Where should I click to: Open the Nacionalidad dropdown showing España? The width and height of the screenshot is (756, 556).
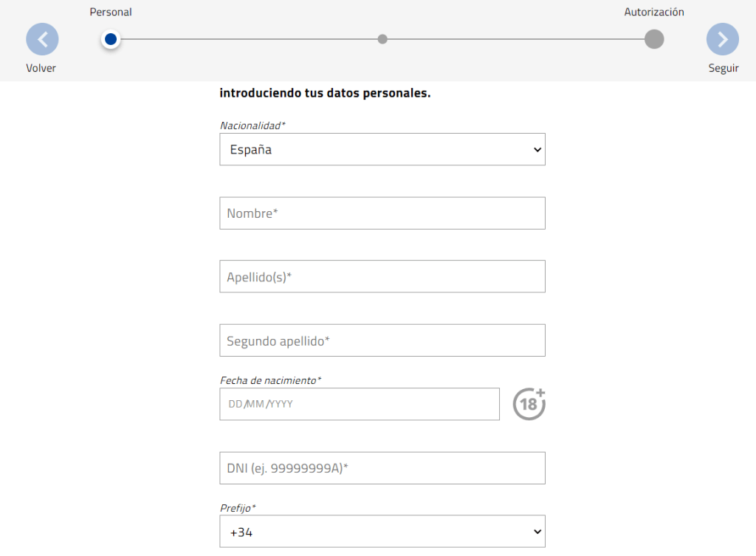pos(382,149)
